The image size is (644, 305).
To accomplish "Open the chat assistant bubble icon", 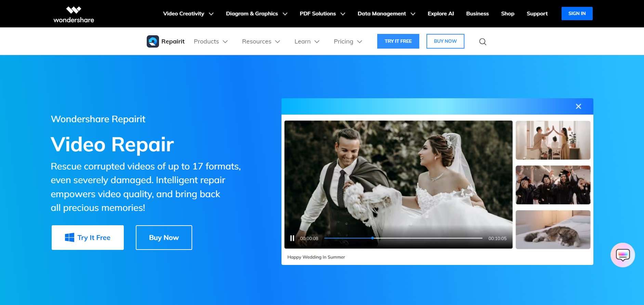I will tap(622, 255).
